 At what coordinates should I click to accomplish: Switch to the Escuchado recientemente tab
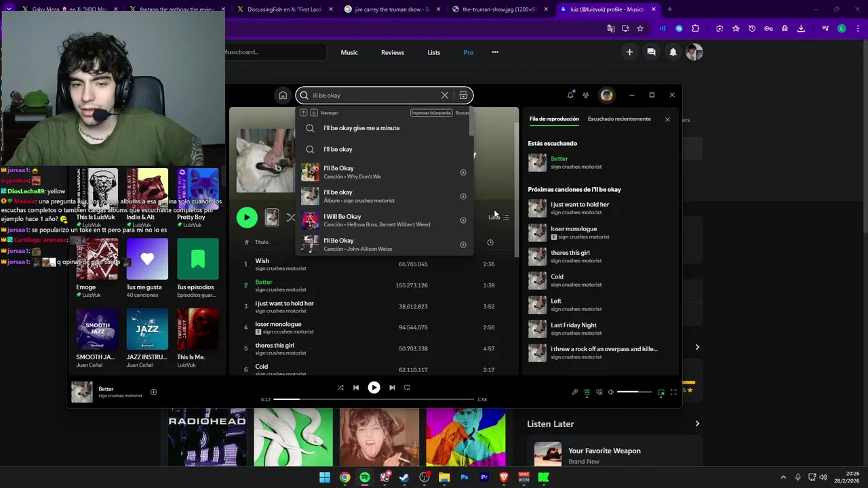tap(619, 119)
